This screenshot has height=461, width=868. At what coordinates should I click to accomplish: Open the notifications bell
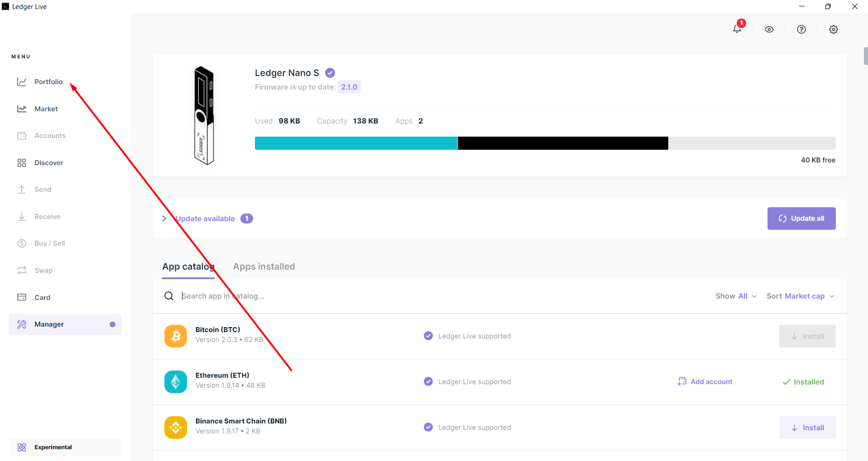tap(737, 29)
